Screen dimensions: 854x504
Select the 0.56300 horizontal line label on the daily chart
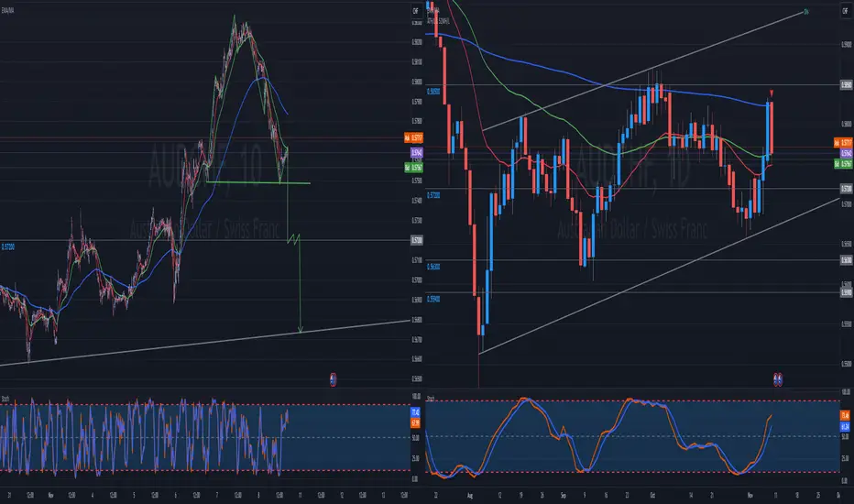click(433, 267)
